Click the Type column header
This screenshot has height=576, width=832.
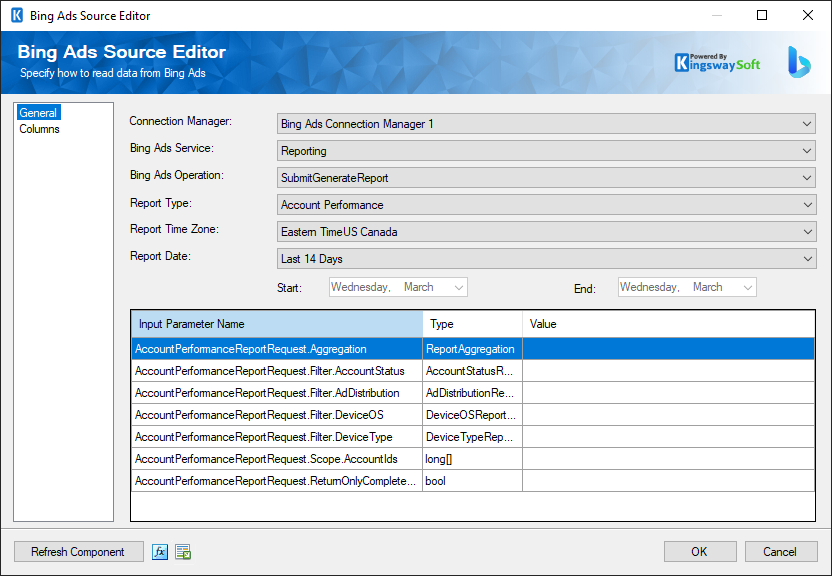472,324
